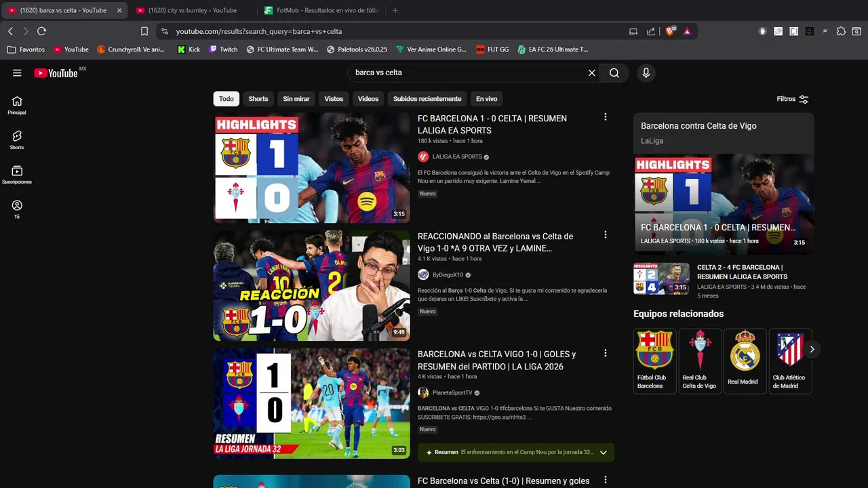Select the Todo filter chip
Screen dimensions: 868x488
(226, 99)
